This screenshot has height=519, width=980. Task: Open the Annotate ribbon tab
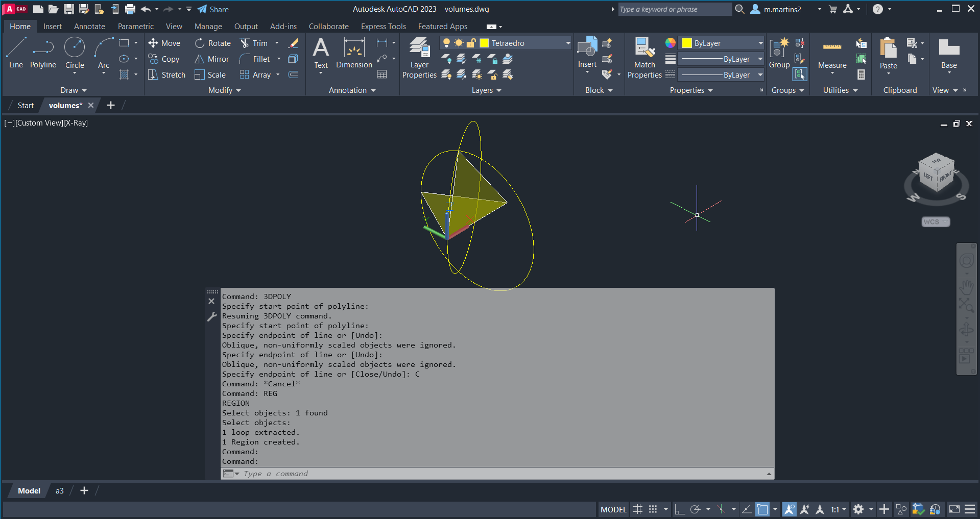(x=89, y=27)
